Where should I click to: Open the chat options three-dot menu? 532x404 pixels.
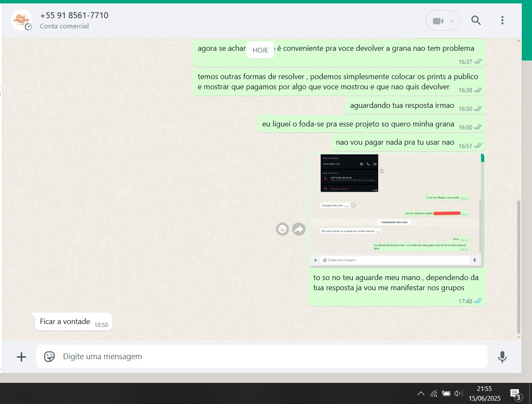pos(502,20)
